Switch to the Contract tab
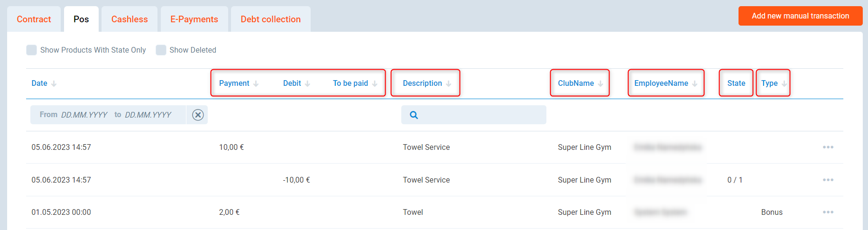Screen dimensions: 868x230 coord(34,19)
